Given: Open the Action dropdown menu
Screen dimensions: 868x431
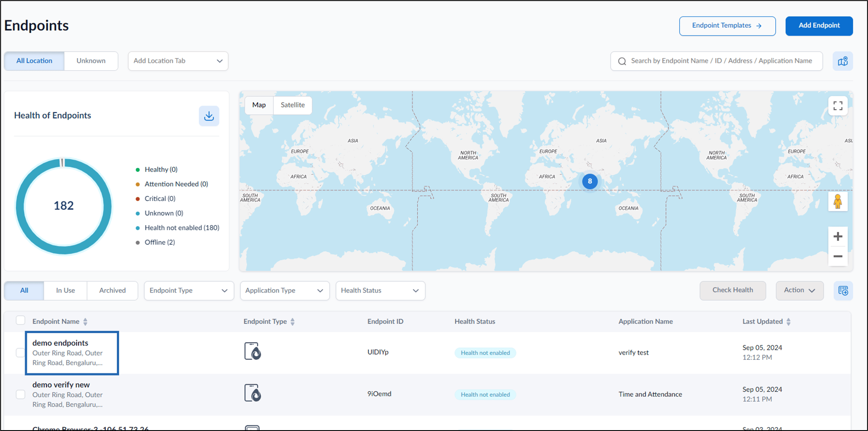Looking at the screenshot, I should 800,291.
